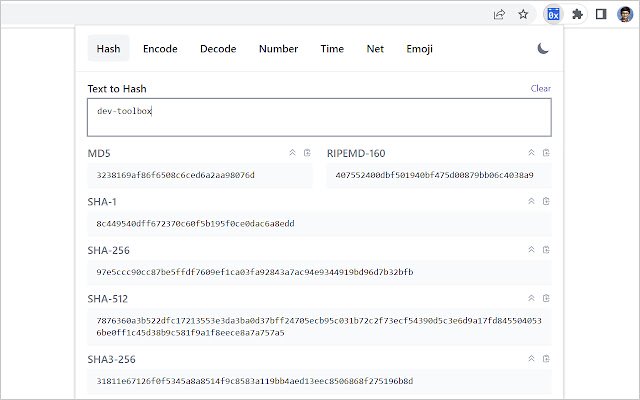This screenshot has height=400, width=640.
Task: Copy the MD5 hash value
Action: 307,153
